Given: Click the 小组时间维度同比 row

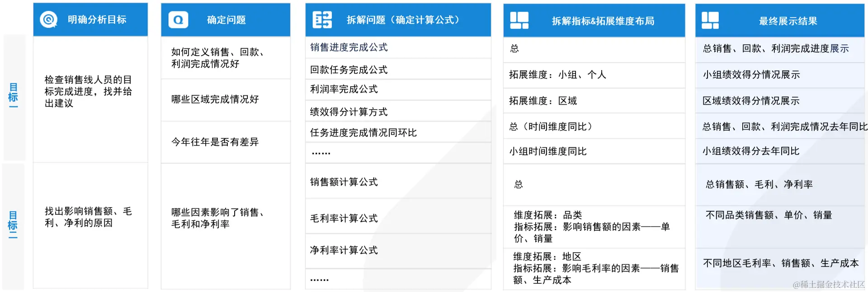Looking at the screenshot, I should pyautogui.click(x=594, y=151).
